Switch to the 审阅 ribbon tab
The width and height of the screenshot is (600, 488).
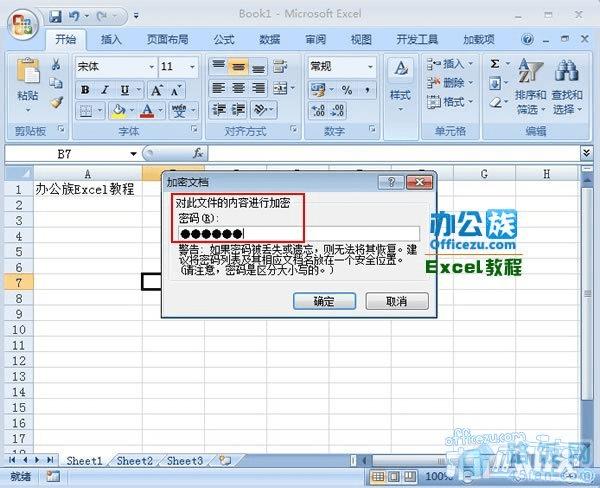click(316, 39)
